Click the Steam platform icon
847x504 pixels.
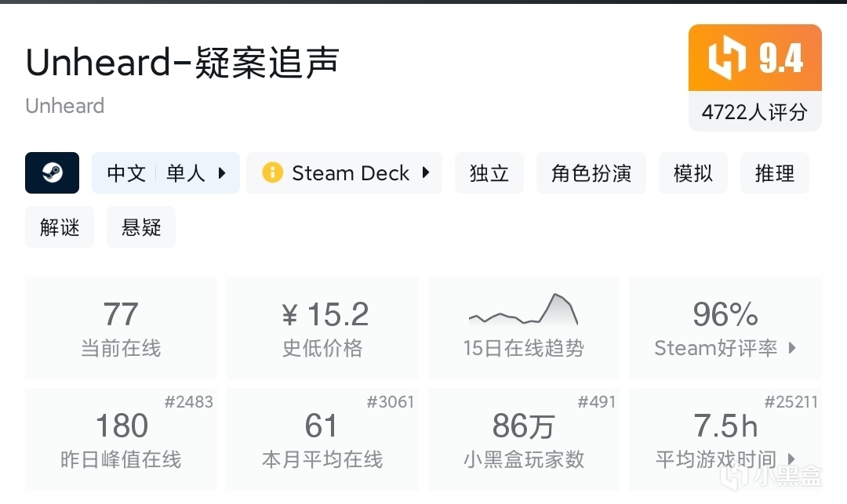[52, 173]
